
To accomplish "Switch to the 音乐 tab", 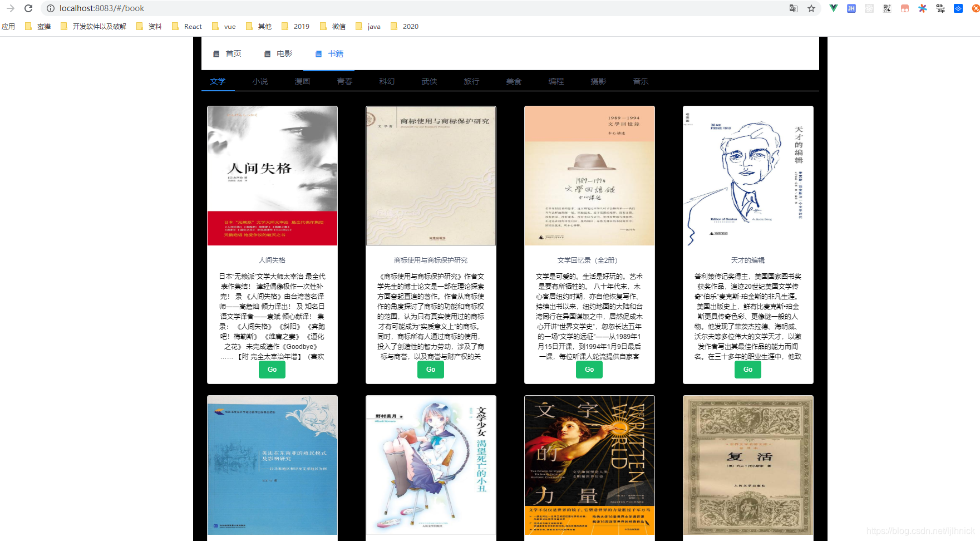I will pyautogui.click(x=641, y=81).
